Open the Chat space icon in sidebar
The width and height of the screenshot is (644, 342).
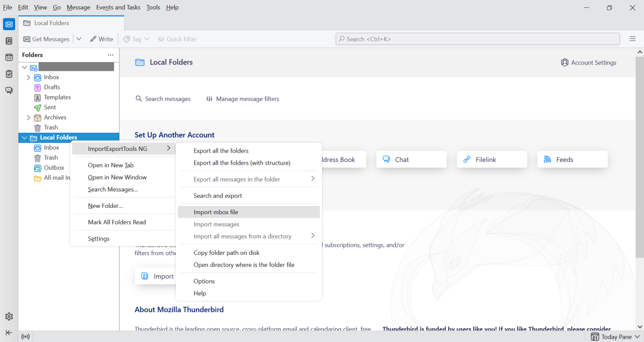click(9, 91)
